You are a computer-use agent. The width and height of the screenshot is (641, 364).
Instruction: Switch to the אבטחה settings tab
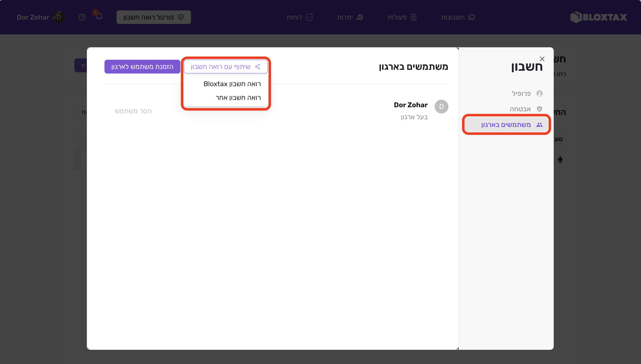coord(520,109)
